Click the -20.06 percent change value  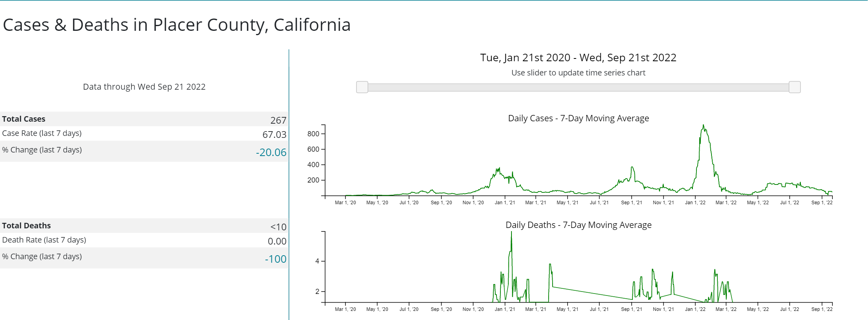click(x=271, y=152)
